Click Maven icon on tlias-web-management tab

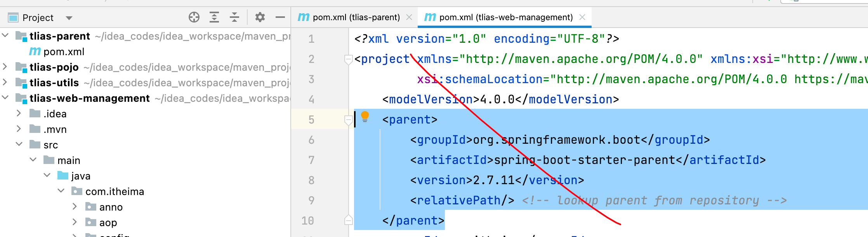pos(430,17)
